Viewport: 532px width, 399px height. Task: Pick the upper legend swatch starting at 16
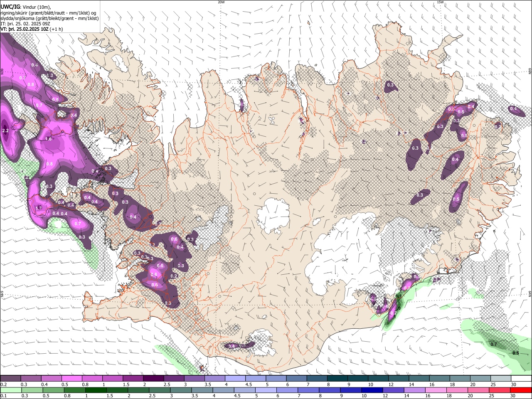(x=440, y=378)
